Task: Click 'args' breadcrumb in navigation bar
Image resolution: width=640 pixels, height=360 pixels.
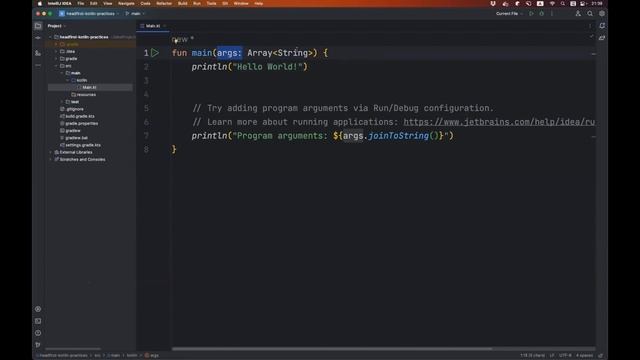Action: [x=152, y=356]
